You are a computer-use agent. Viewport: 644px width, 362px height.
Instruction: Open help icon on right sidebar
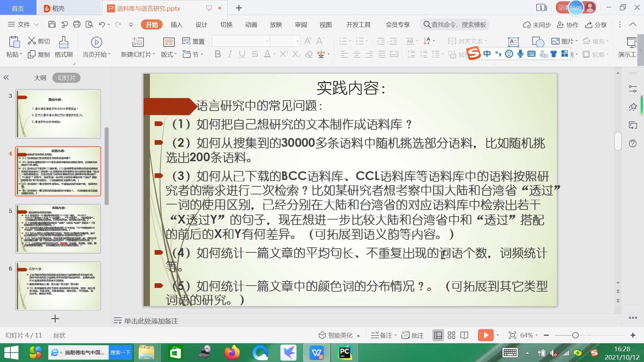(633, 143)
